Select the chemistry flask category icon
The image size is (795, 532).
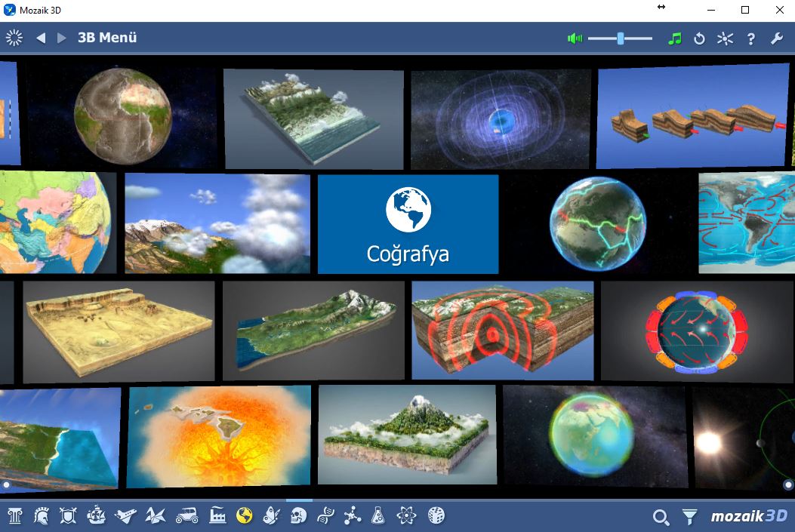point(378,516)
